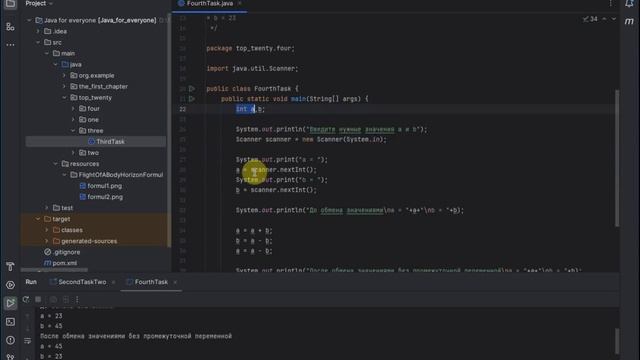
Task: Collapse the main folder
Action: coord(47,53)
